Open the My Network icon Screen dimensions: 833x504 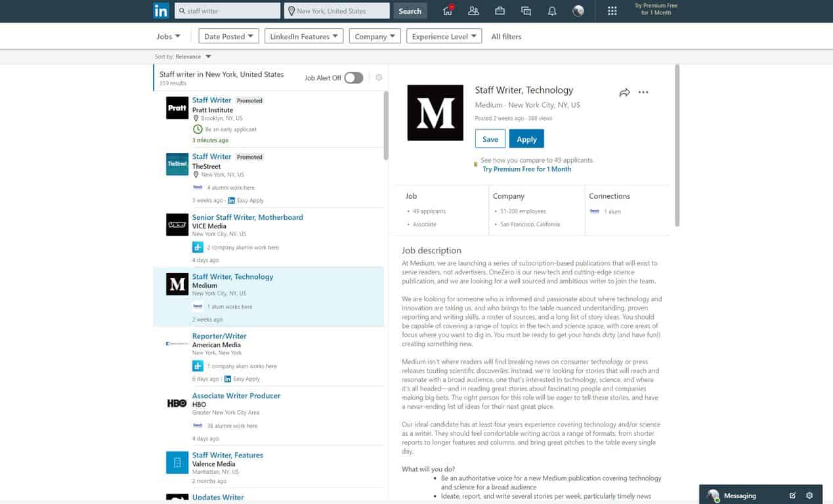(473, 10)
